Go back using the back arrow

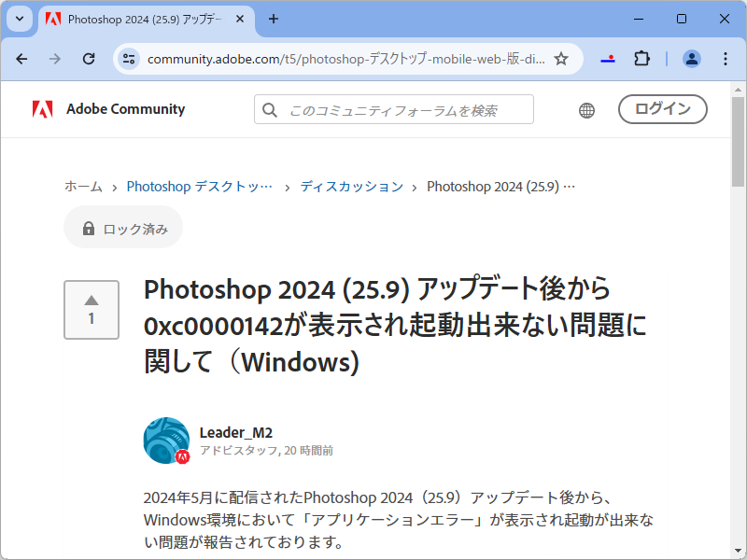pos(21,58)
